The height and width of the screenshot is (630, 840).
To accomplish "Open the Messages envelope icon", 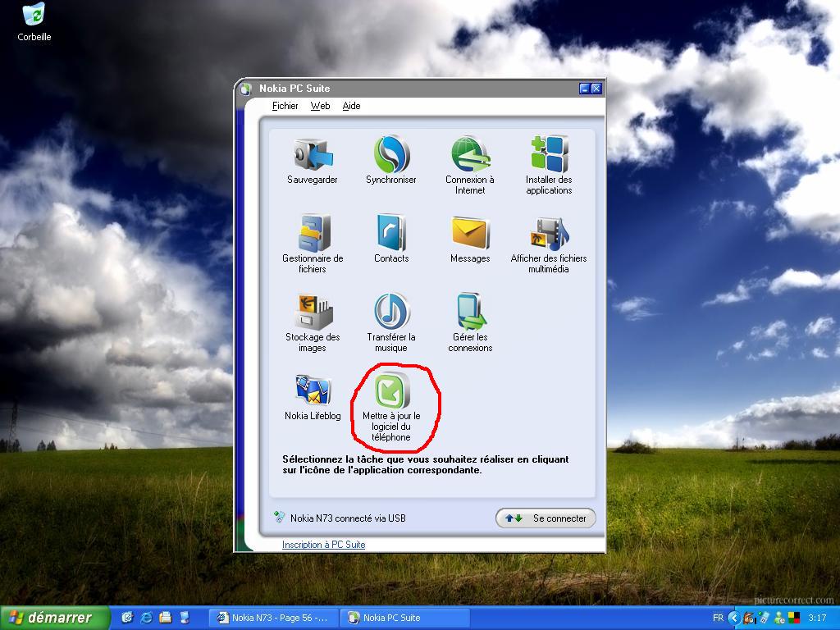I will coord(470,233).
